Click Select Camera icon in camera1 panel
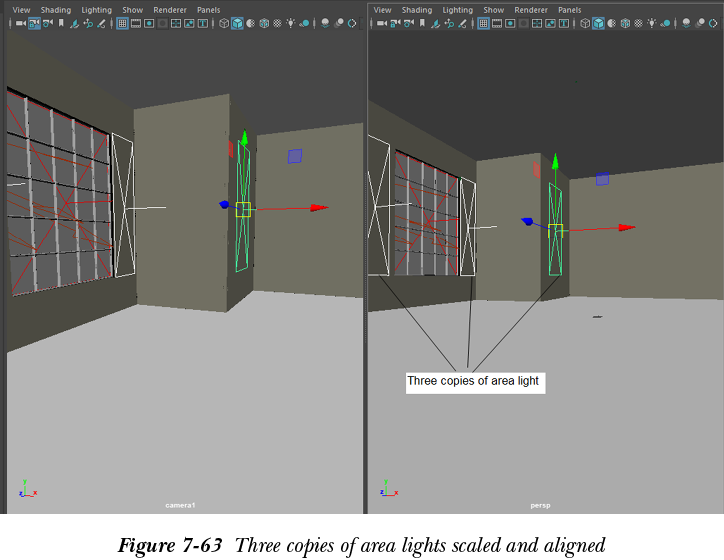The image size is (724, 560). [x=20, y=23]
